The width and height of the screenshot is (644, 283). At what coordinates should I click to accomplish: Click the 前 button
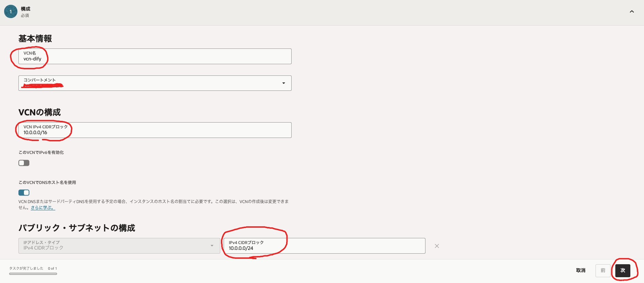pyautogui.click(x=603, y=270)
